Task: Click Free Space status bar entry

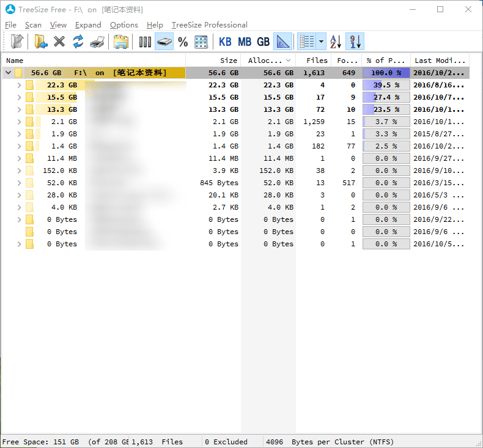Action: pyautogui.click(x=65, y=442)
